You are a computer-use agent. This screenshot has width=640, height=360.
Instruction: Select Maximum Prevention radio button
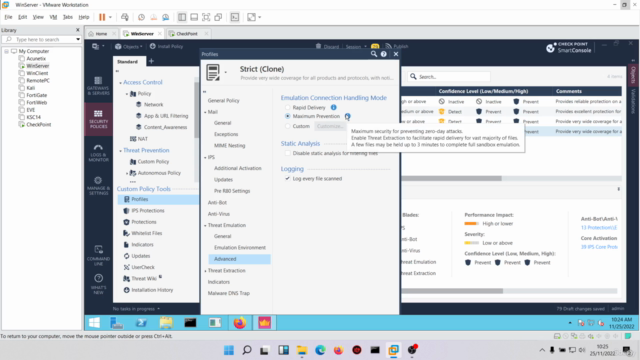(288, 116)
